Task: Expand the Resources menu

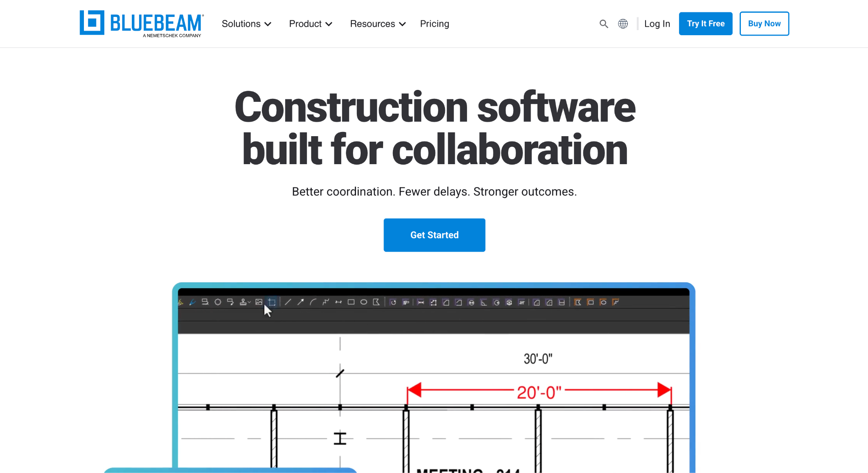Action: click(378, 24)
